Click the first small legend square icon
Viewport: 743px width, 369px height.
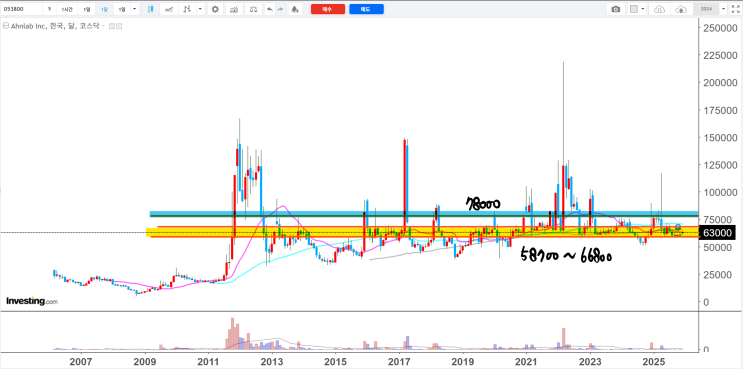(111, 27)
